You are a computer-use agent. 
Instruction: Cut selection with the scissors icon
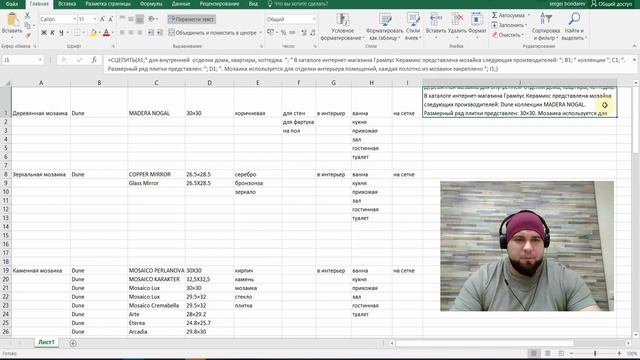click(x=27, y=16)
